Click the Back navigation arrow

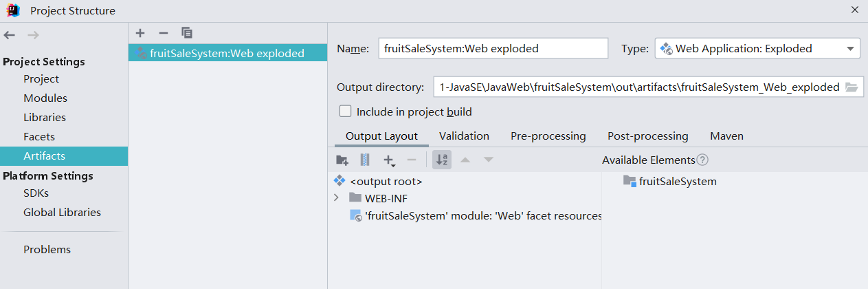(10, 35)
